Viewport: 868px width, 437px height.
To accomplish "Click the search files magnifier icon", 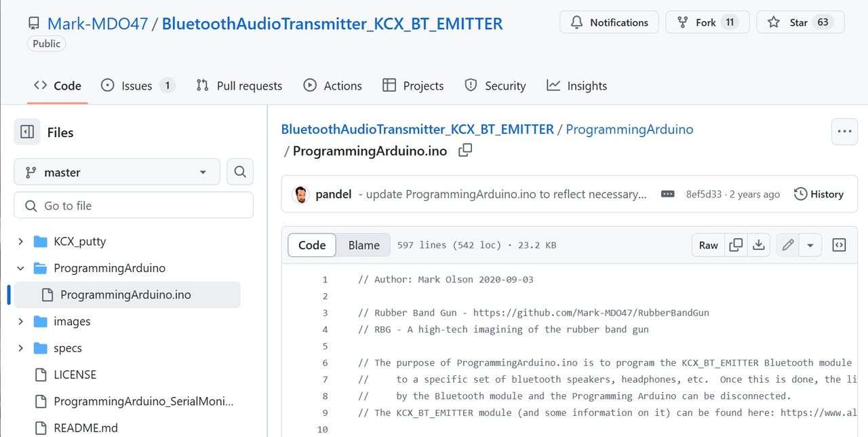I will pos(240,172).
